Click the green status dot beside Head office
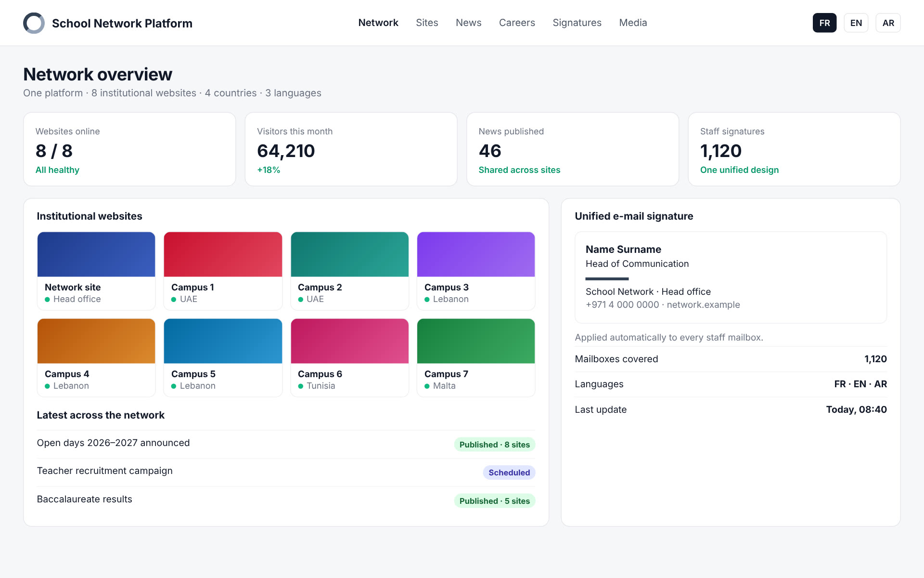924x578 pixels. 47,300
